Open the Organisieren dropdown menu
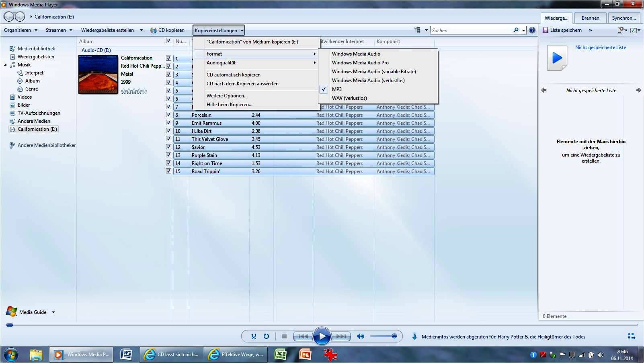 pyautogui.click(x=21, y=30)
